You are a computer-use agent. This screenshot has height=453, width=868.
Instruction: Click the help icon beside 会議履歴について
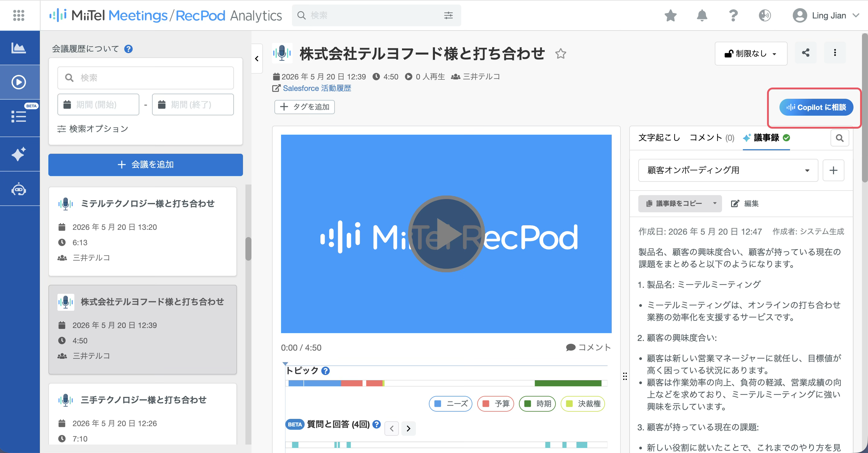[x=128, y=49]
